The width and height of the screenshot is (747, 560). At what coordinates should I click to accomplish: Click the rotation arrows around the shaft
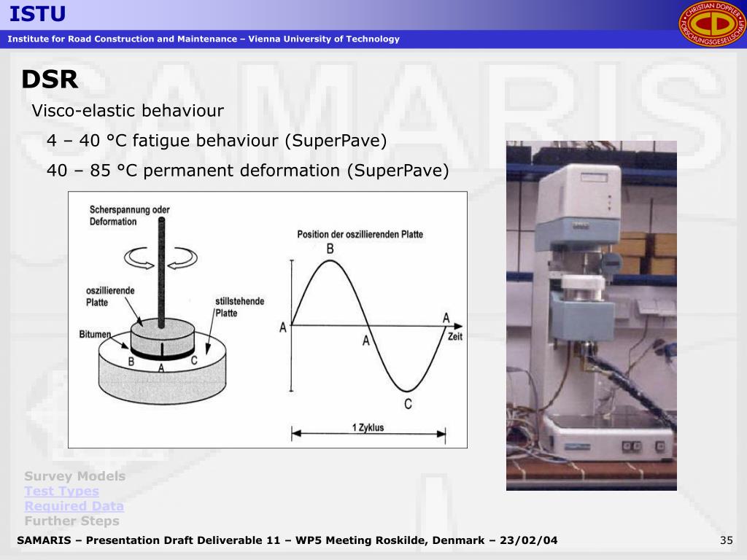[160, 257]
